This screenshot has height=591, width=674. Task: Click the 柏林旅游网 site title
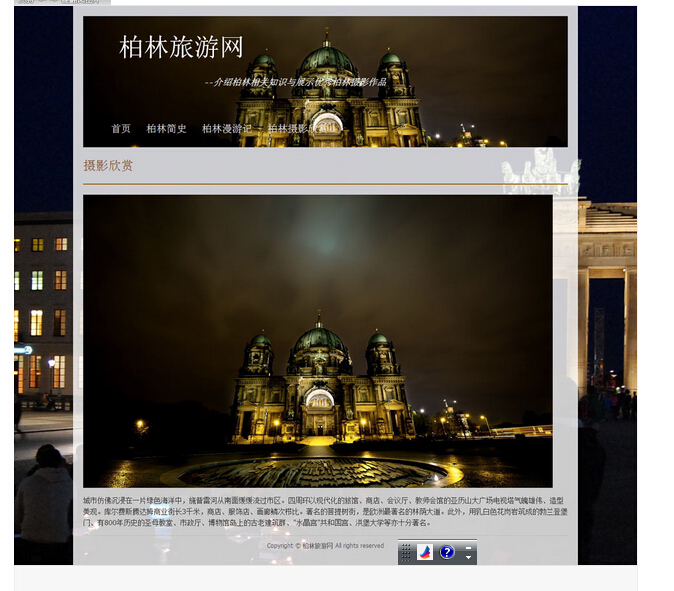[x=181, y=47]
